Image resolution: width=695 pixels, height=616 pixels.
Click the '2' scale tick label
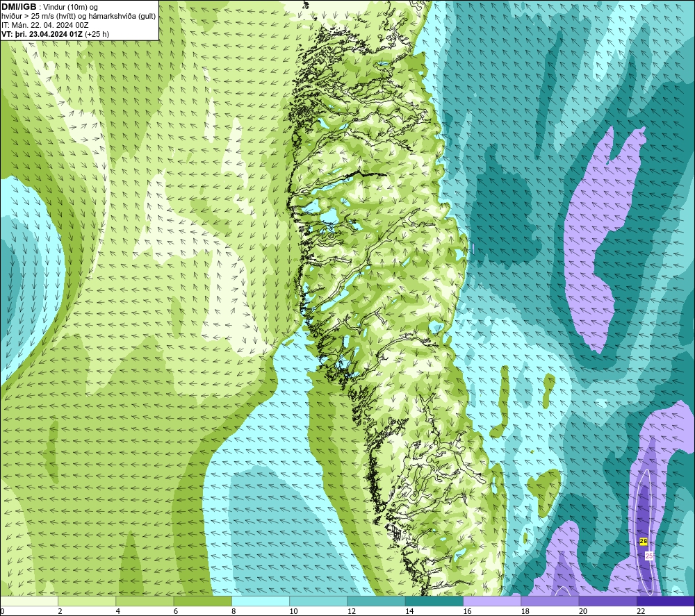coord(60,611)
